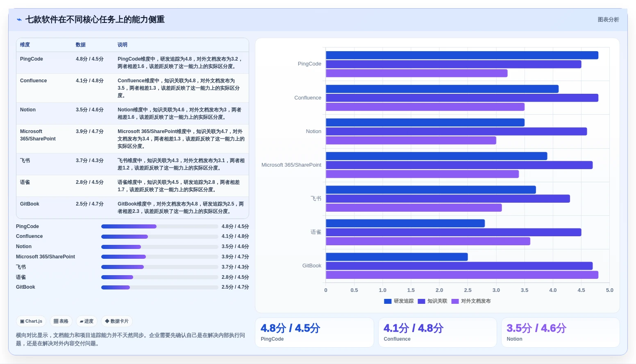Click the GitBook description text in table
Screen dimensions: 636x364
point(181,208)
